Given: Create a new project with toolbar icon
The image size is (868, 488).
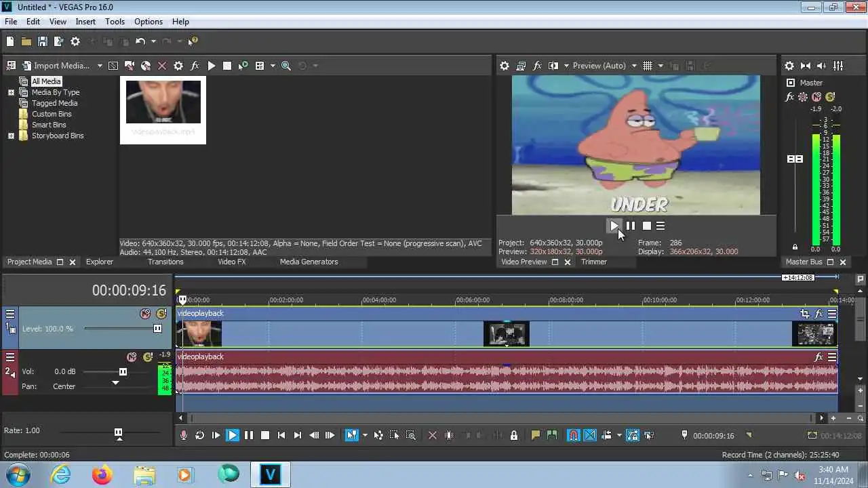Looking at the screenshot, I should pyautogui.click(x=10, y=41).
